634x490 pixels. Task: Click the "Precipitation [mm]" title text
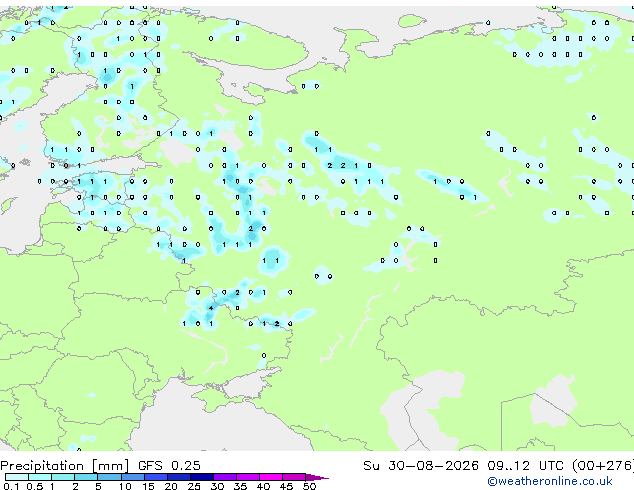coord(65,466)
